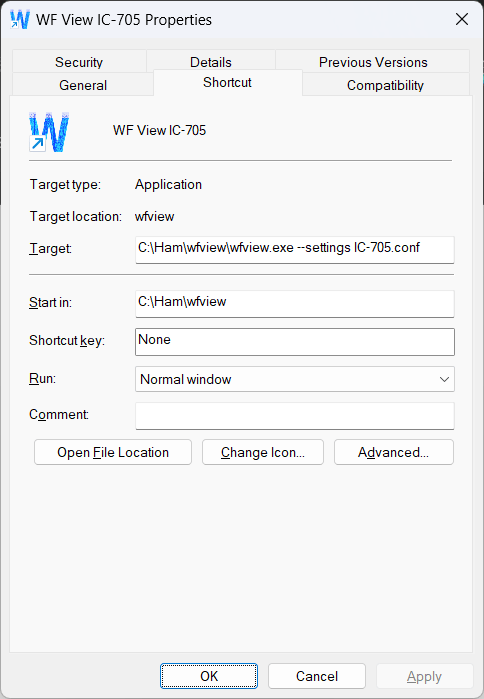Click the 'wfview' target location value
The width and height of the screenshot is (484, 699).
click(x=155, y=216)
